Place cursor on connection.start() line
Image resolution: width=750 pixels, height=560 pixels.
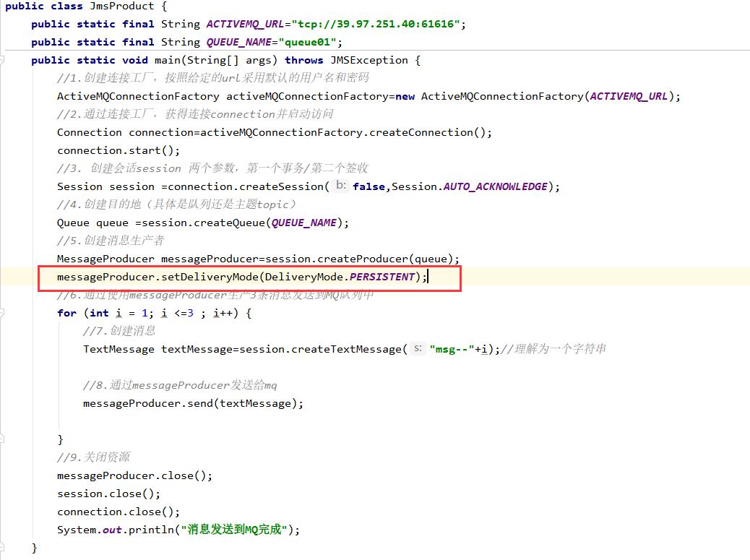[x=118, y=150]
